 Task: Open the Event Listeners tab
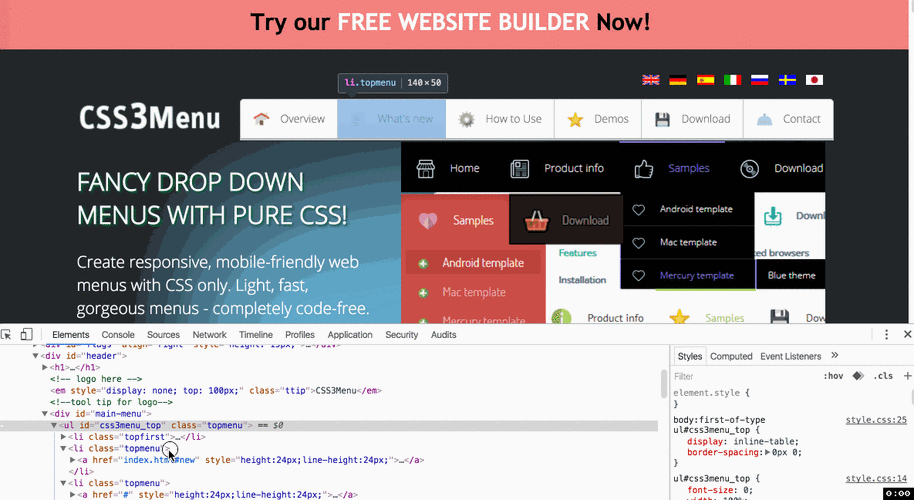tap(790, 356)
